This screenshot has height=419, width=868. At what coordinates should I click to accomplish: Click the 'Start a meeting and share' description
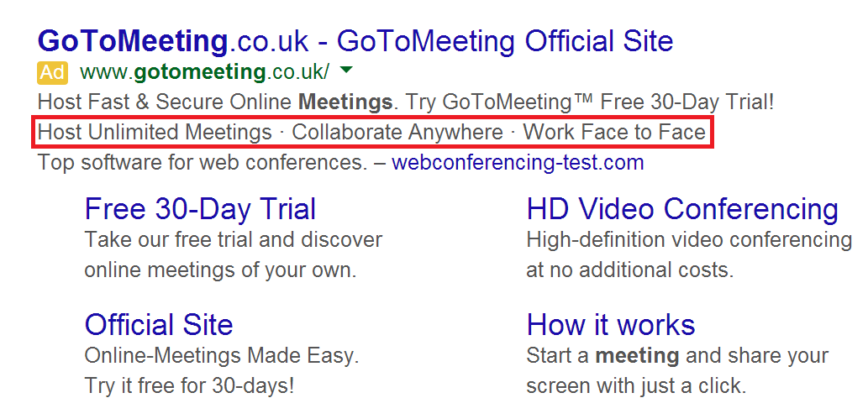click(x=677, y=356)
